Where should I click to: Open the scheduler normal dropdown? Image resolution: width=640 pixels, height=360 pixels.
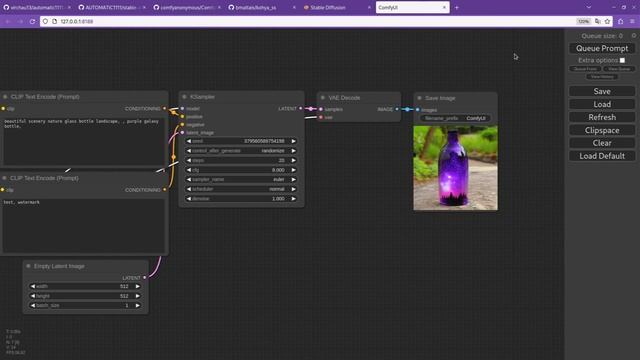click(241, 189)
